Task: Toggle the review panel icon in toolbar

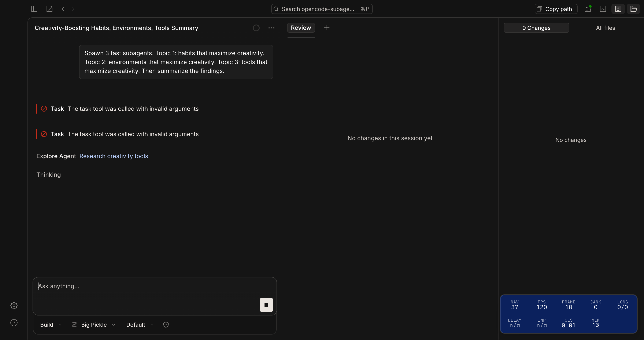Action: click(618, 9)
